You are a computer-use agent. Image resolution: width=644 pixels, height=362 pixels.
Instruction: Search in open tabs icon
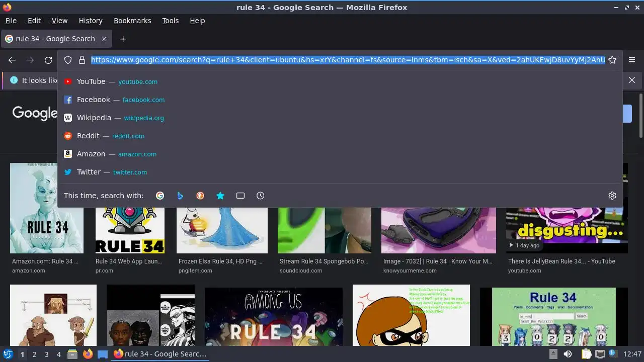[x=240, y=196]
